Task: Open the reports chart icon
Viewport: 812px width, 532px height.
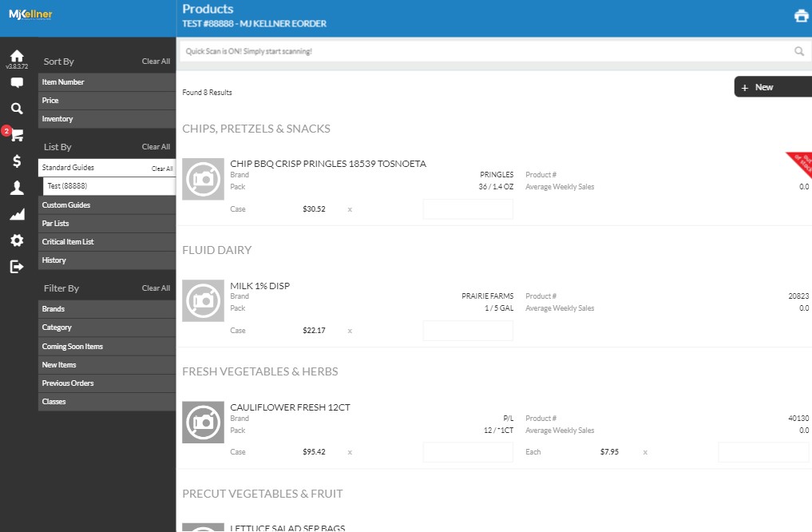Action: point(17,214)
